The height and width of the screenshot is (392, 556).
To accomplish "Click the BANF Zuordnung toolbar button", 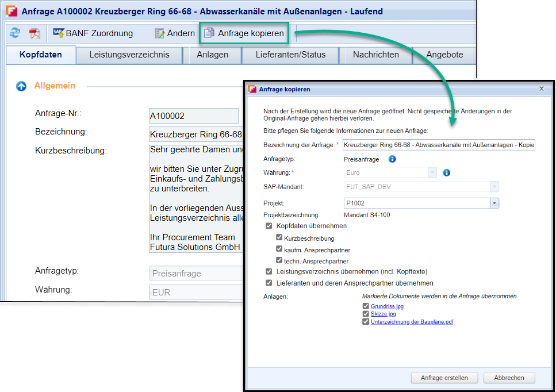I will (x=93, y=33).
